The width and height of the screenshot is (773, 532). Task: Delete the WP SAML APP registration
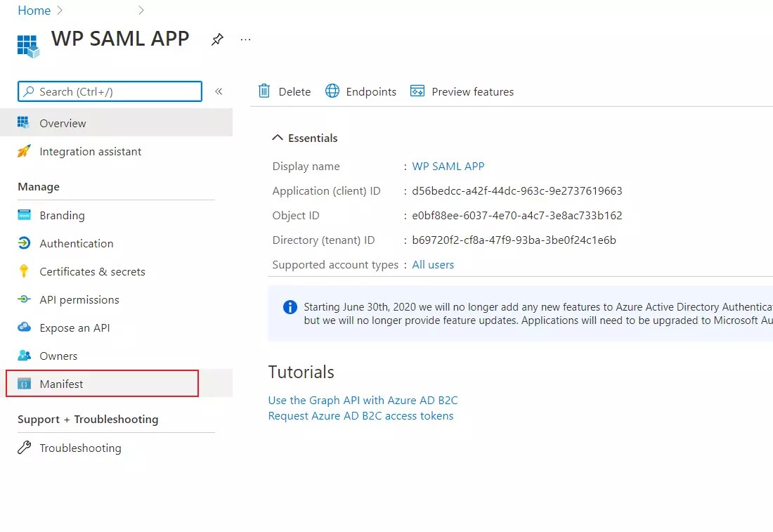(x=284, y=91)
